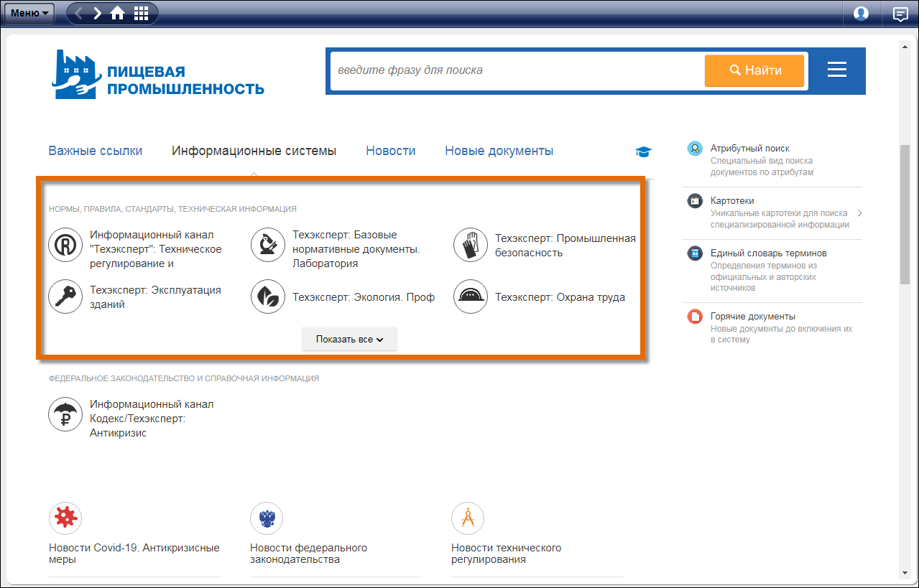Click the helmet Охрана труда icon
The image size is (919, 588).
coord(471,297)
